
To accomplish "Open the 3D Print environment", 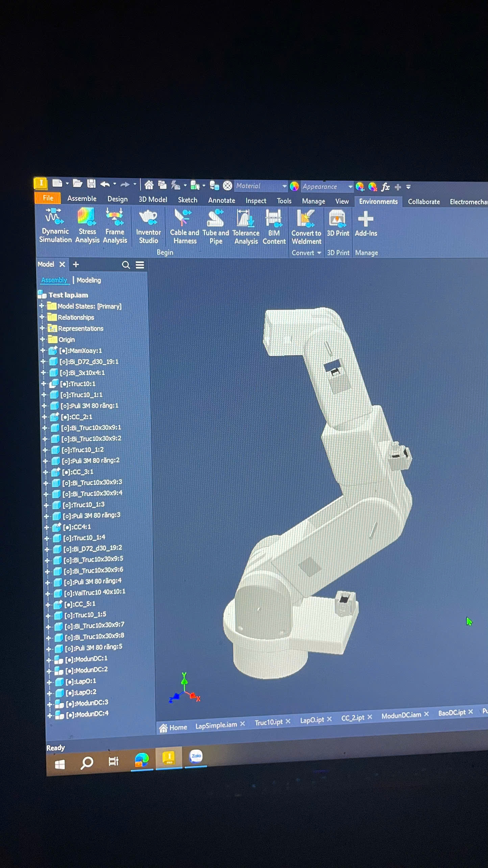I will 338,223.
